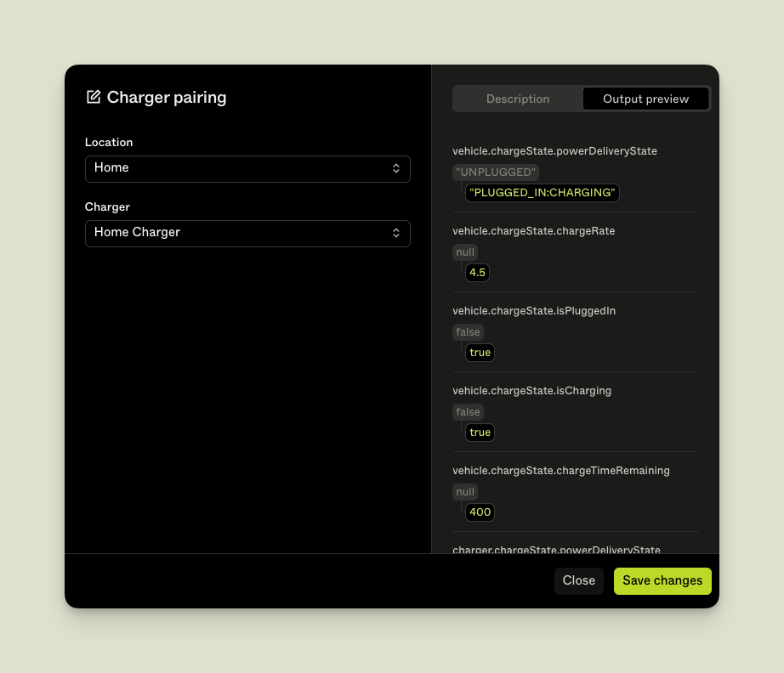This screenshot has height=673, width=784.
Task: Click the UNPLUGGED value badge
Action: click(496, 172)
